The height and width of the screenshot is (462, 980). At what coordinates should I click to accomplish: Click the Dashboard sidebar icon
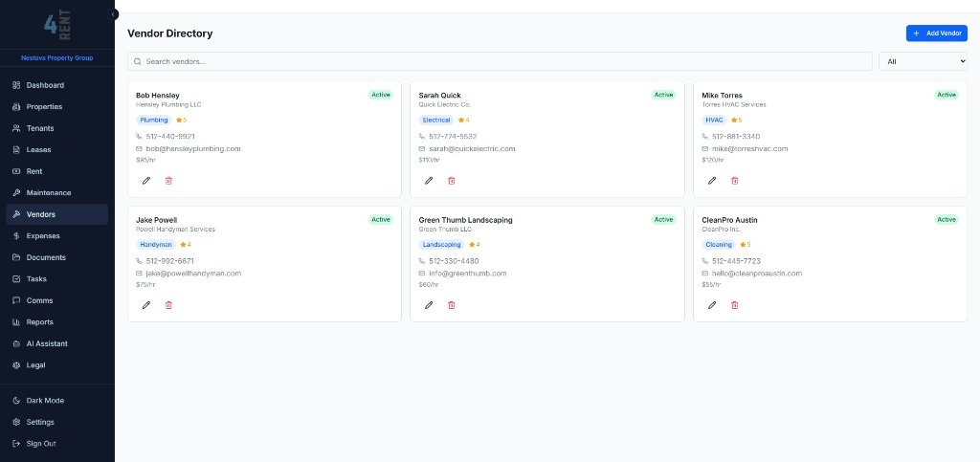[16, 85]
